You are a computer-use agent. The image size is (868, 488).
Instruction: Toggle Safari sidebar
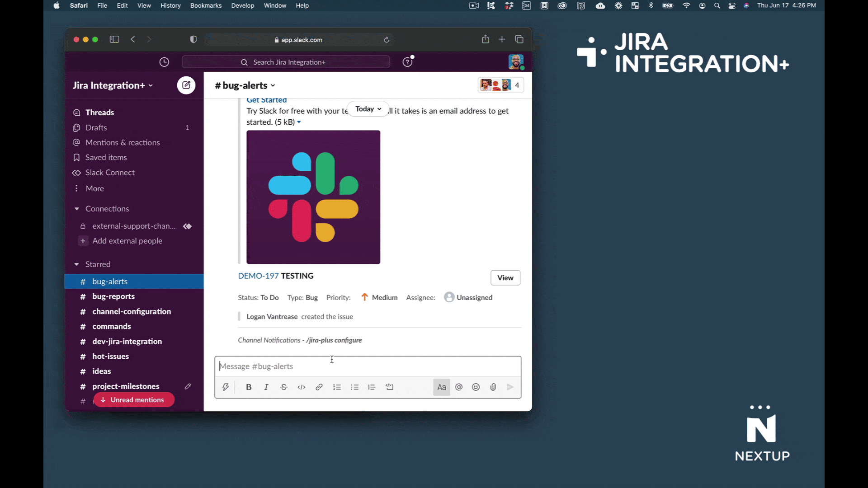tap(114, 40)
